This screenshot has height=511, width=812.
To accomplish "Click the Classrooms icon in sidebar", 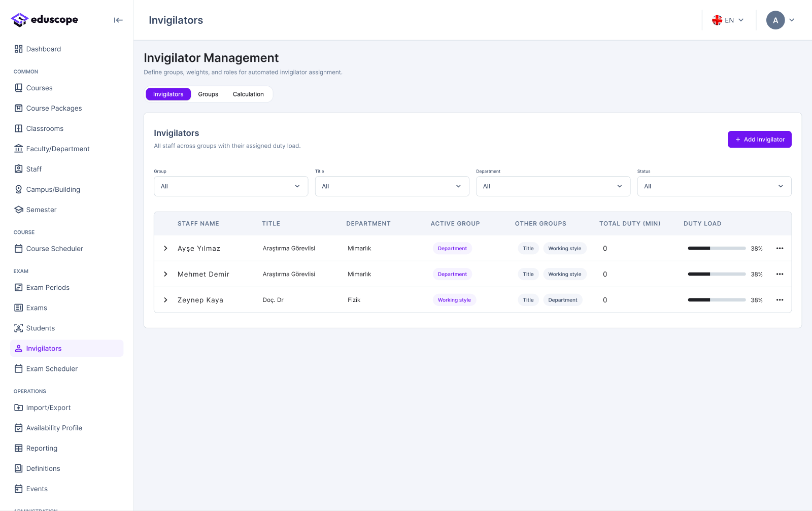I will (x=19, y=128).
